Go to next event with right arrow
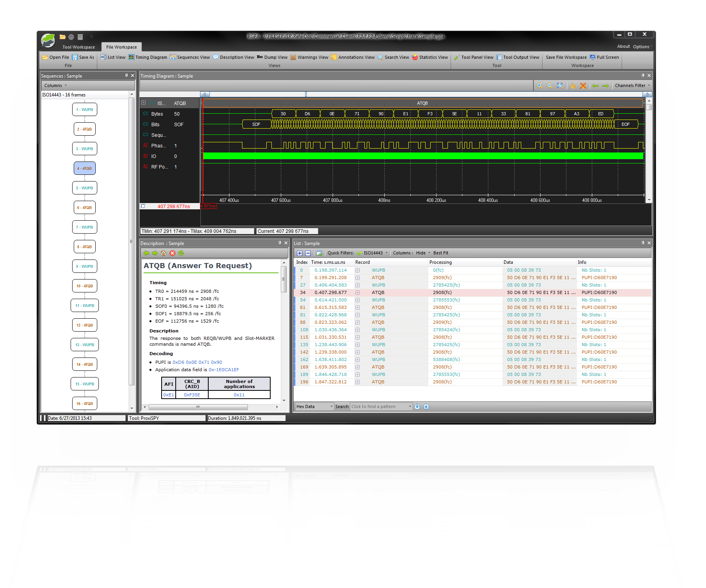The image size is (706, 588). [606, 85]
